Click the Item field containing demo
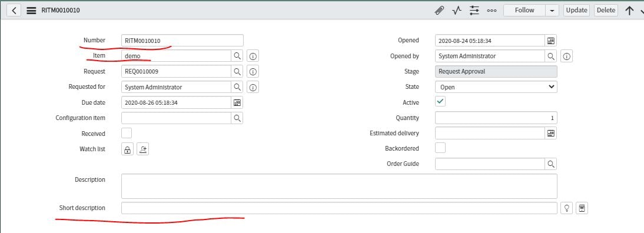Viewport: 644px width, 233px height. [176, 56]
